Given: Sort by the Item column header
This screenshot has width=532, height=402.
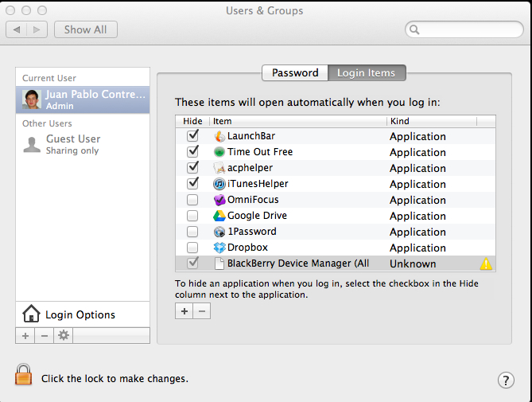Looking at the screenshot, I should [x=298, y=121].
